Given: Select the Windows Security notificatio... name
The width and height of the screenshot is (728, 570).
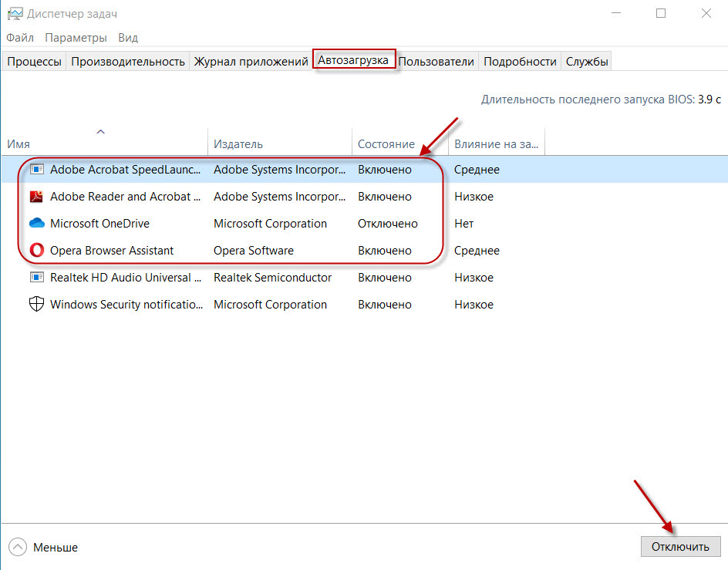Looking at the screenshot, I should point(126,304).
